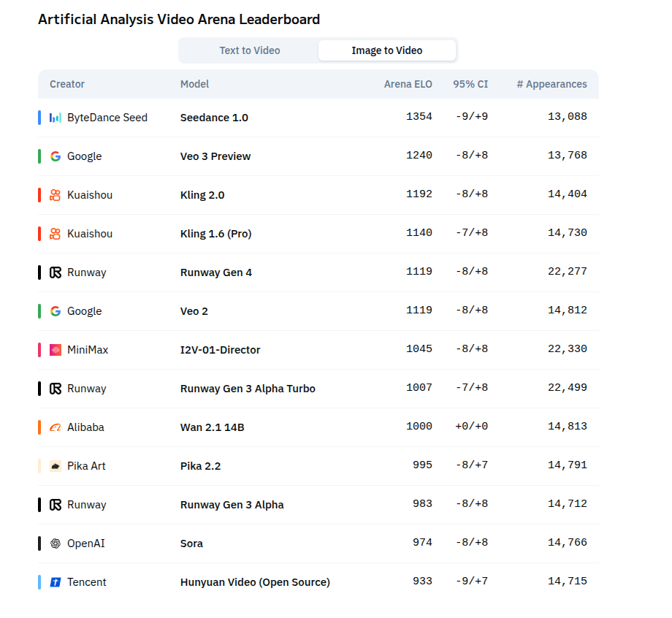
Task: Click the Alibaba logo icon
Action: click(x=56, y=427)
